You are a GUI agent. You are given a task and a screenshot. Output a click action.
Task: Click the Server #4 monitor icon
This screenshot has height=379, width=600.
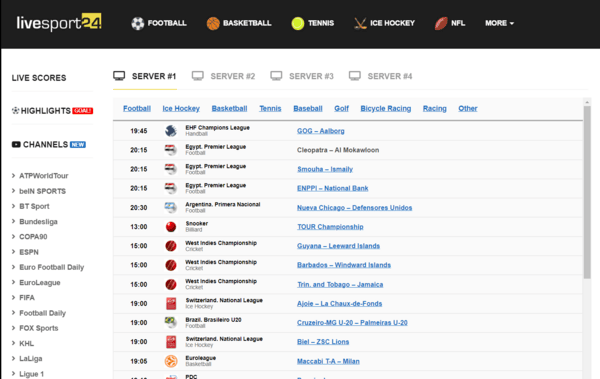(355, 76)
